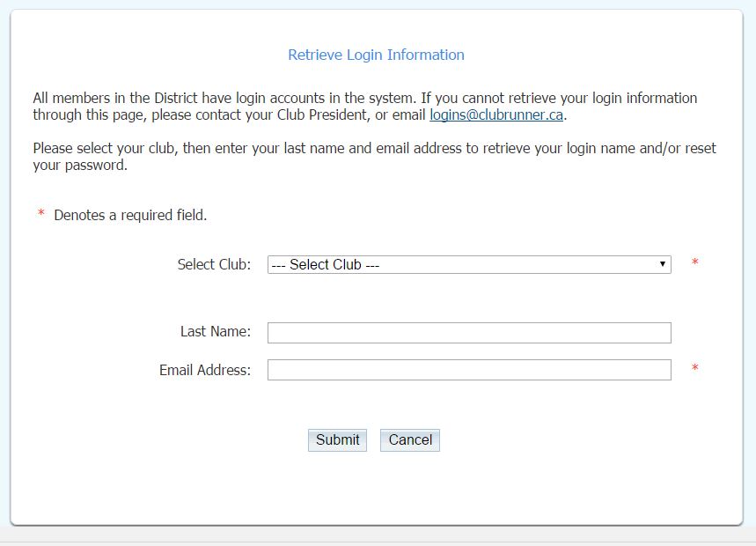Click the "Select Club:" field label
The height and width of the screenshot is (546, 756).
coord(214,264)
